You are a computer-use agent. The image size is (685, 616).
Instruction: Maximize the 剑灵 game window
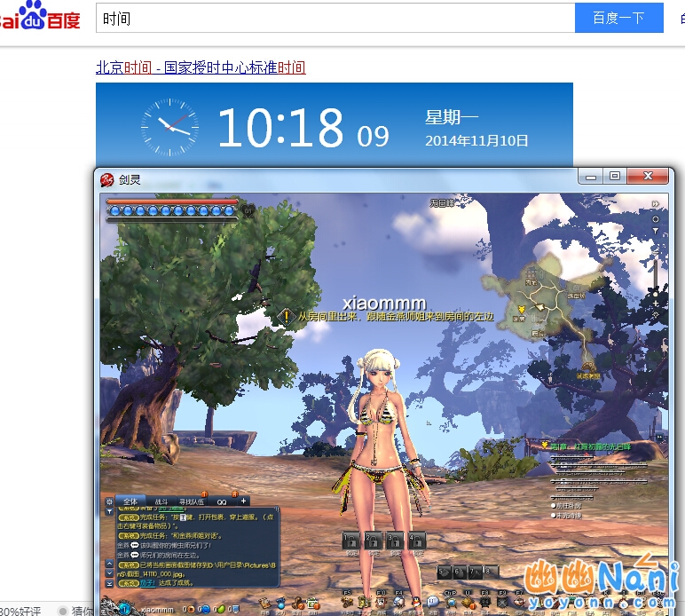point(615,176)
